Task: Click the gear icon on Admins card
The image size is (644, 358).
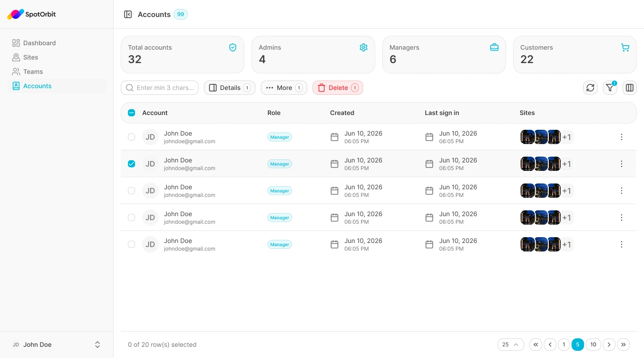Action: 364,47
